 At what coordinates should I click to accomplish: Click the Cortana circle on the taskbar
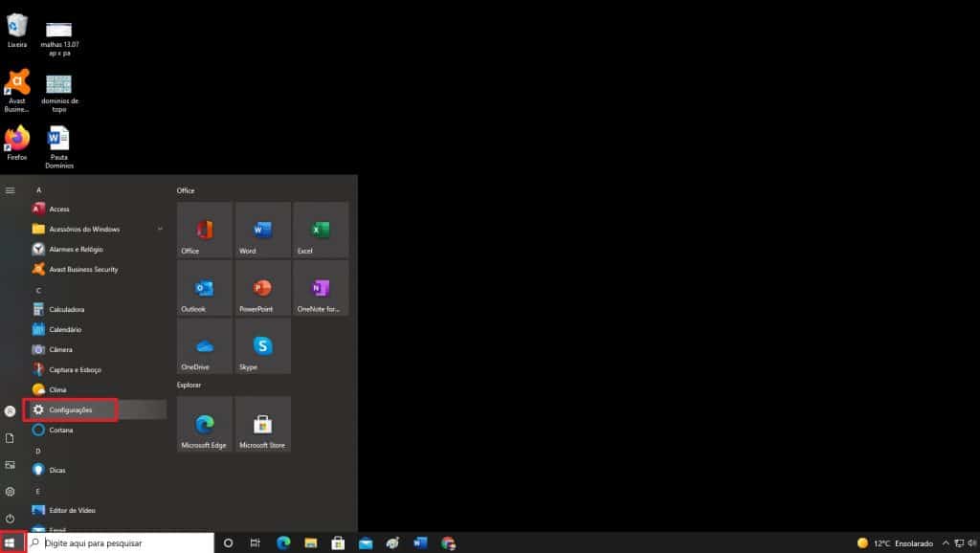228,543
